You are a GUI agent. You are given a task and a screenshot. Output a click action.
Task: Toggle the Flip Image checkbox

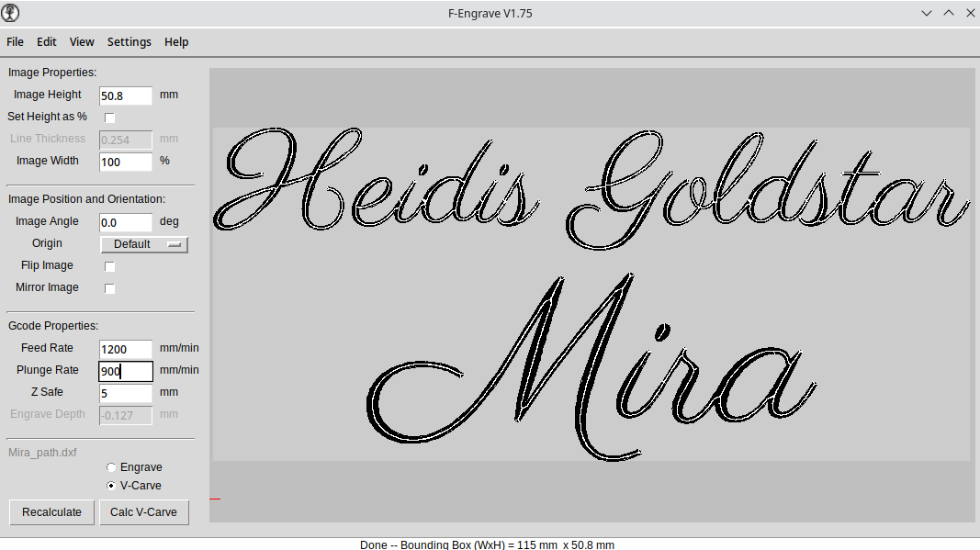(110, 266)
